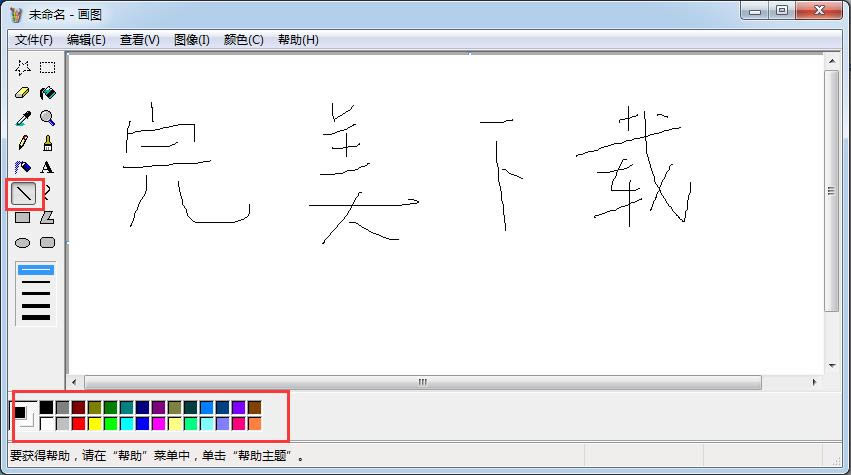Image resolution: width=851 pixels, height=475 pixels.
Task: Pick the periwinkle lavender swatch
Action: (x=223, y=423)
